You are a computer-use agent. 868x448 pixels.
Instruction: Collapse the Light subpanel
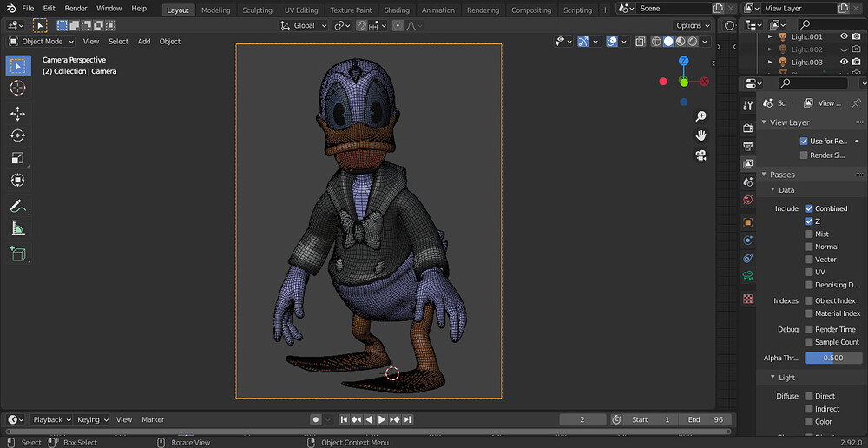773,378
